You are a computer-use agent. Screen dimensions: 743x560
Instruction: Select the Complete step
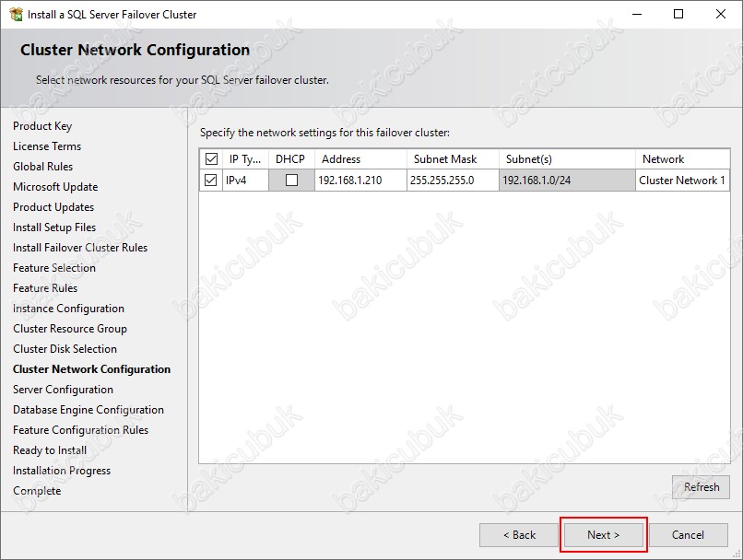pos(37,491)
